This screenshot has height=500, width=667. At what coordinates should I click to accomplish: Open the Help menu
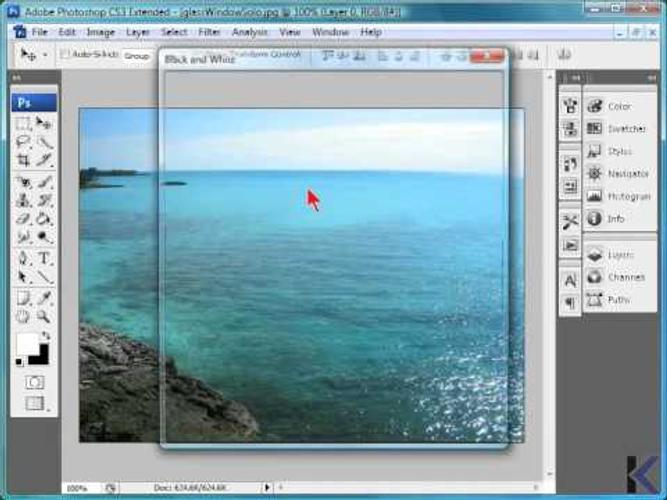[x=371, y=32]
